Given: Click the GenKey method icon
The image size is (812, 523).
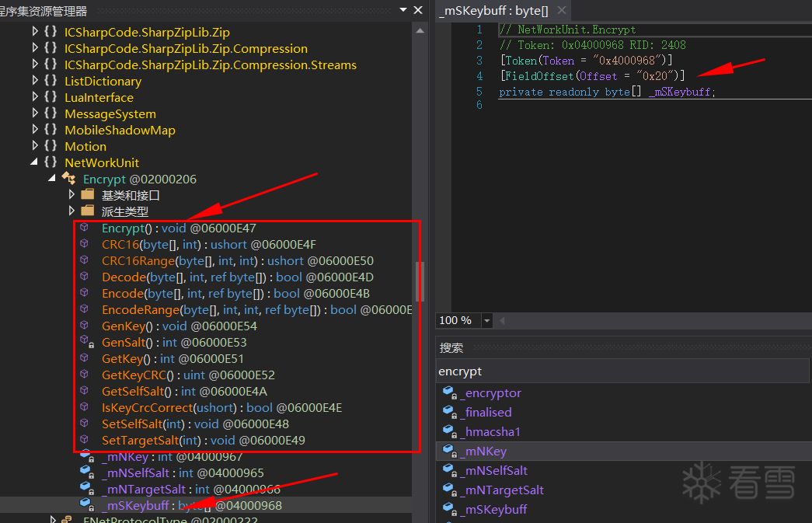Looking at the screenshot, I should (x=84, y=325).
